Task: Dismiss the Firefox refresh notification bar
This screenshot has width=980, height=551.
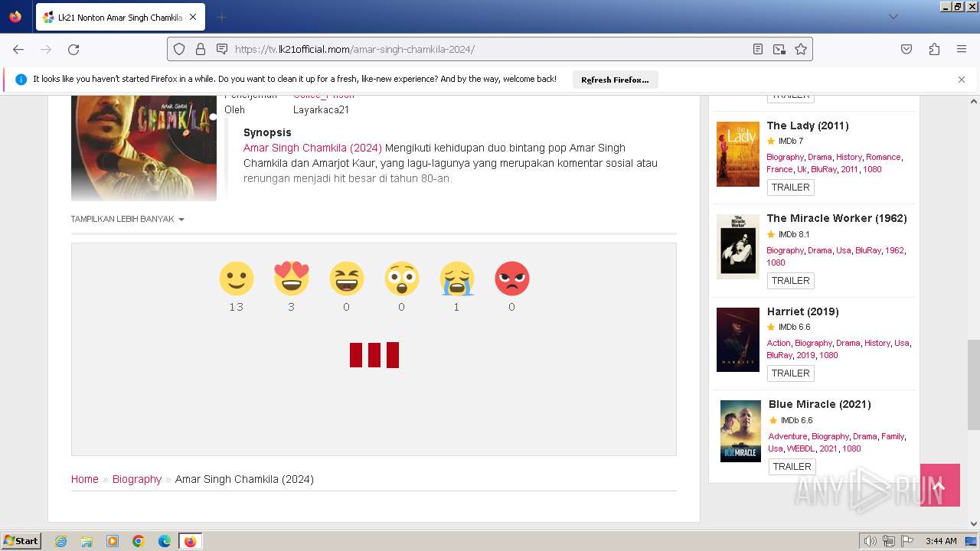Action: (962, 80)
